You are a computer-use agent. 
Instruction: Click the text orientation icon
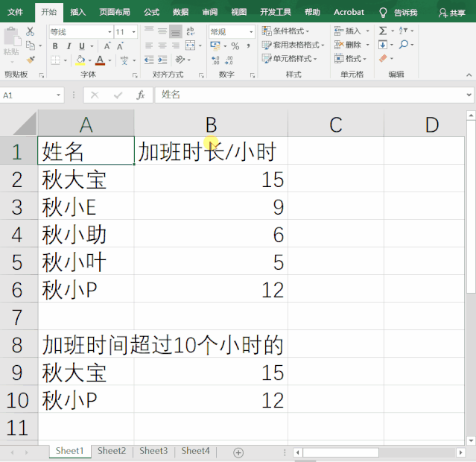[x=180, y=60]
